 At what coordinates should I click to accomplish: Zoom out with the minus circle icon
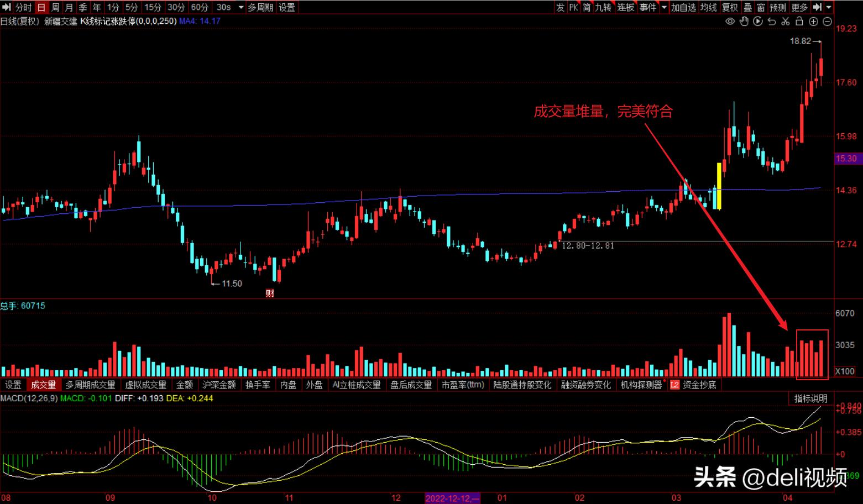[827, 22]
